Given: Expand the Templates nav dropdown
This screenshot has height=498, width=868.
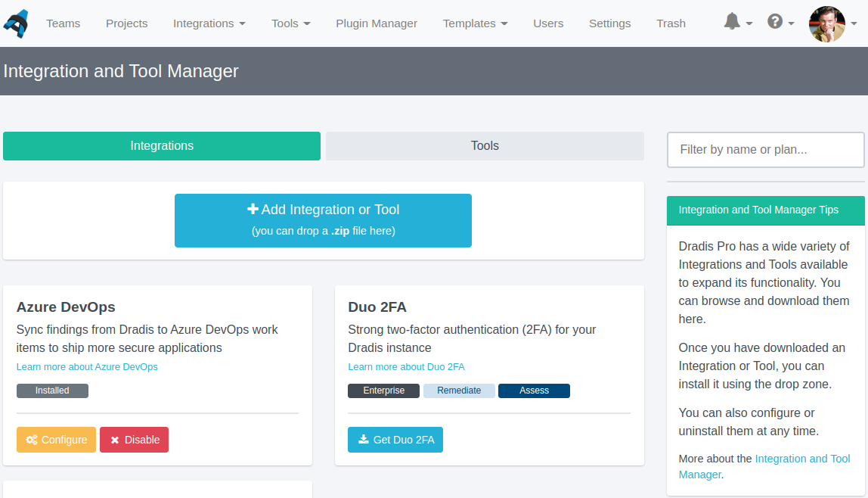Looking at the screenshot, I should (x=475, y=23).
